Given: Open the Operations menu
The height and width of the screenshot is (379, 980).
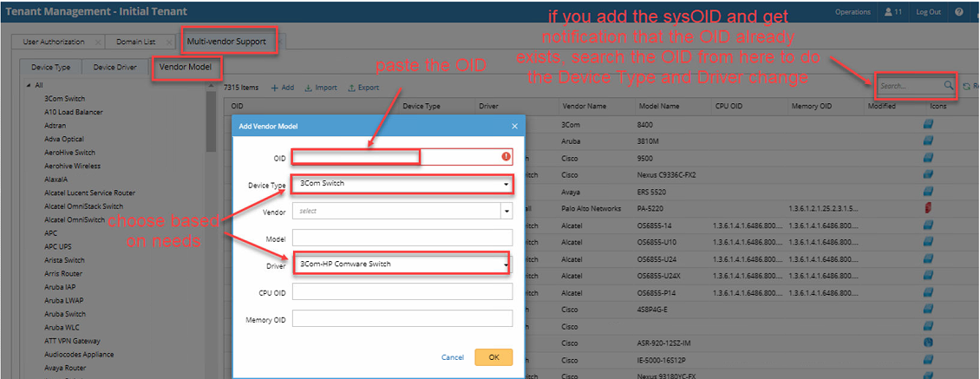Looking at the screenshot, I should 853,12.
